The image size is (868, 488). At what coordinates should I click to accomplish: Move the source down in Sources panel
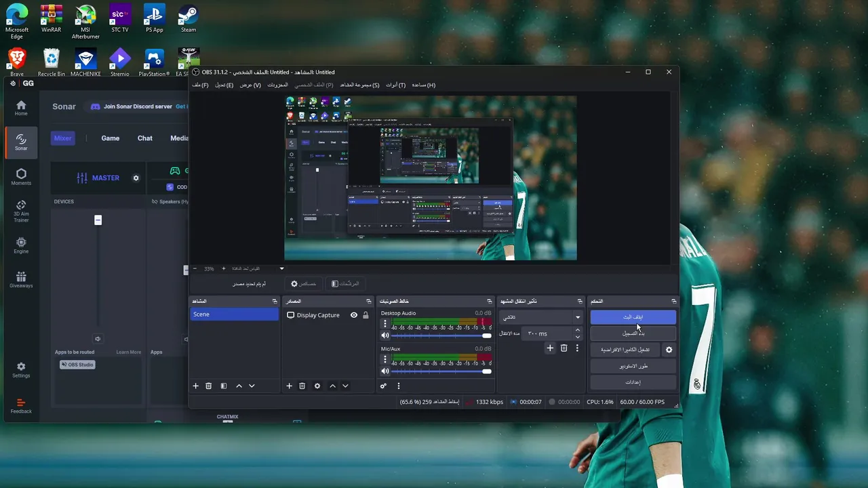345,386
